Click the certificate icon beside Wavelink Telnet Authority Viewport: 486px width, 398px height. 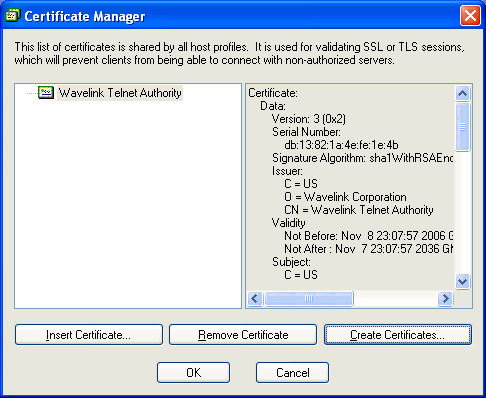[x=46, y=92]
